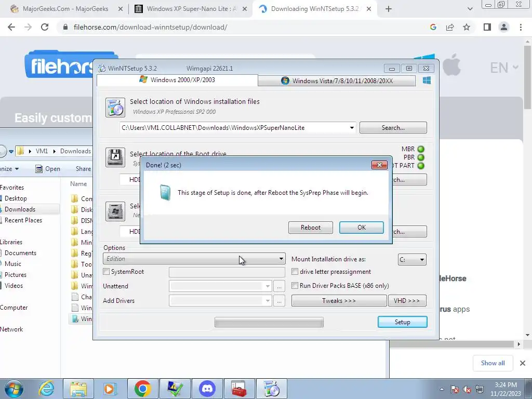Open Pictures library in Explorer
This screenshot has width=532, height=399.
(15, 275)
